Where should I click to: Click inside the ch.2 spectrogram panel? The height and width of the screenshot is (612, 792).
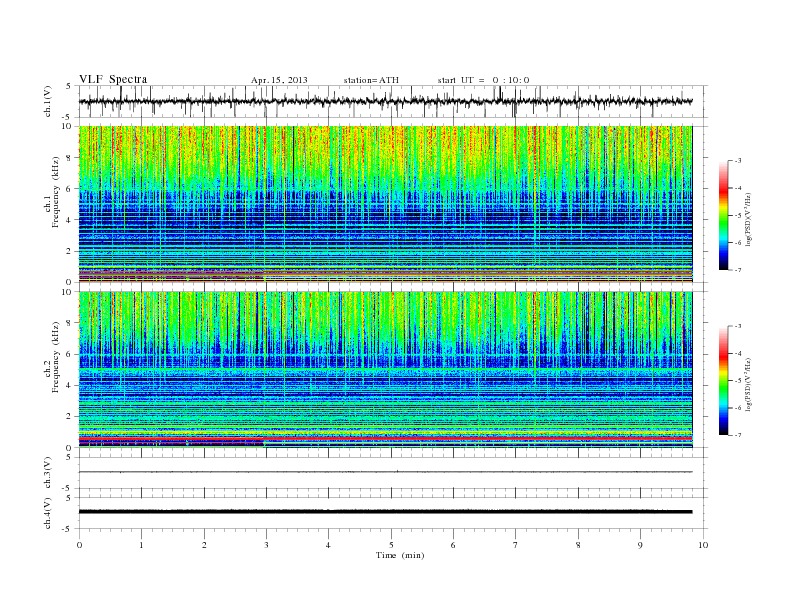click(x=385, y=370)
